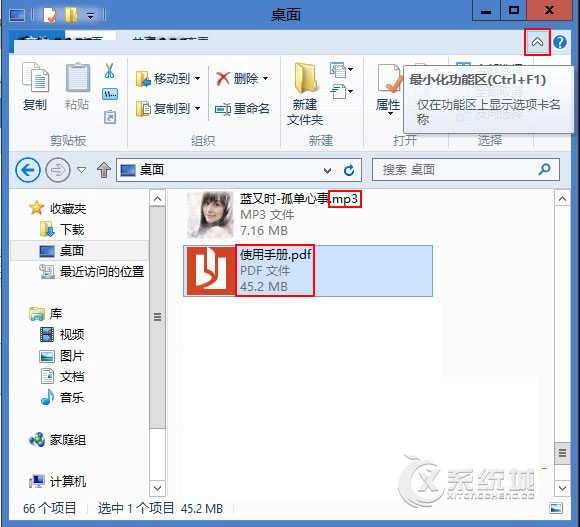Select the 使用手册.pdf file name

[x=276, y=255]
